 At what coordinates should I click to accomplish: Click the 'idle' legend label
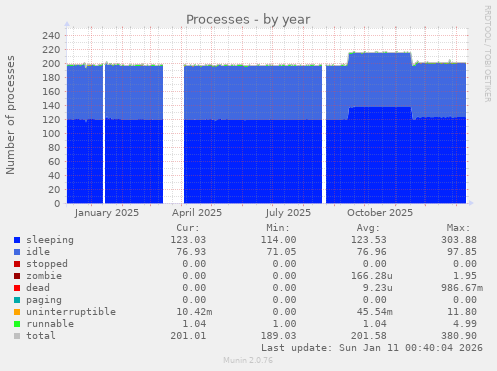point(38,252)
